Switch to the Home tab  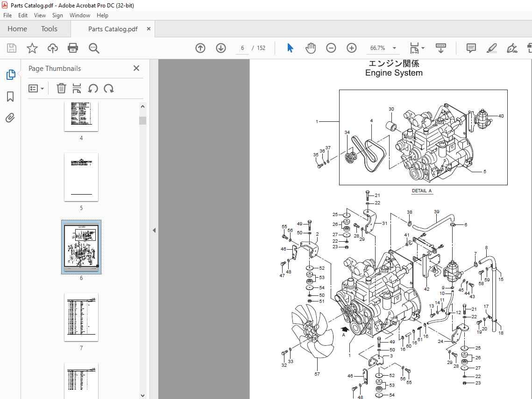point(17,29)
